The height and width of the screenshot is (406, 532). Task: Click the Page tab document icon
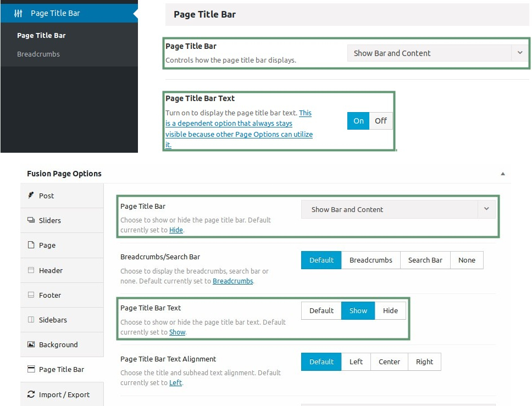click(31, 245)
